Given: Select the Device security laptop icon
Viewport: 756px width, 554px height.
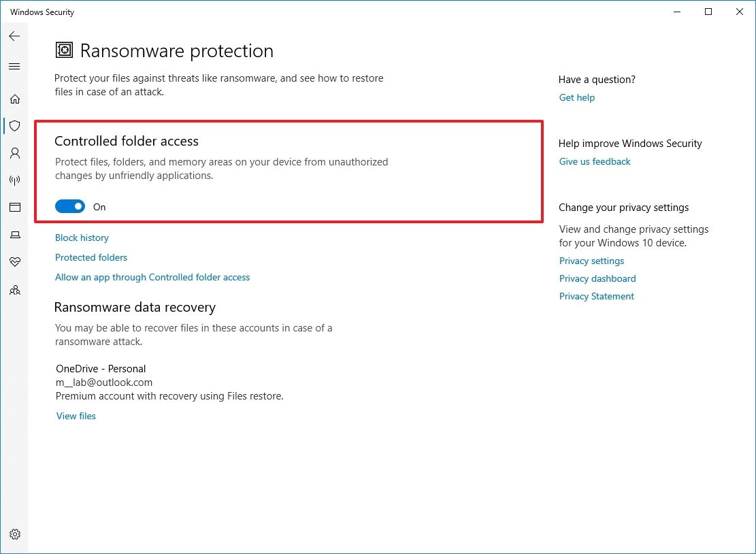Looking at the screenshot, I should coord(15,235).
